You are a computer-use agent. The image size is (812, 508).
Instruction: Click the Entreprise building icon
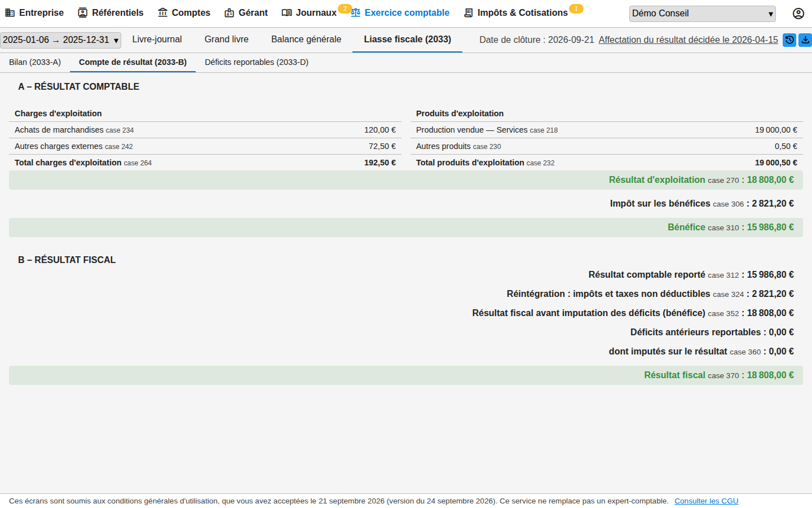click(10, 12)
